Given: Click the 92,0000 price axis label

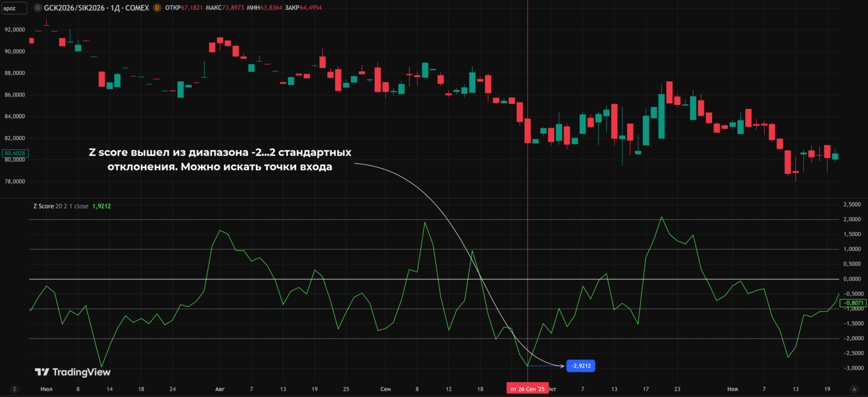Looking at the screenshot, I should point(15,30).
